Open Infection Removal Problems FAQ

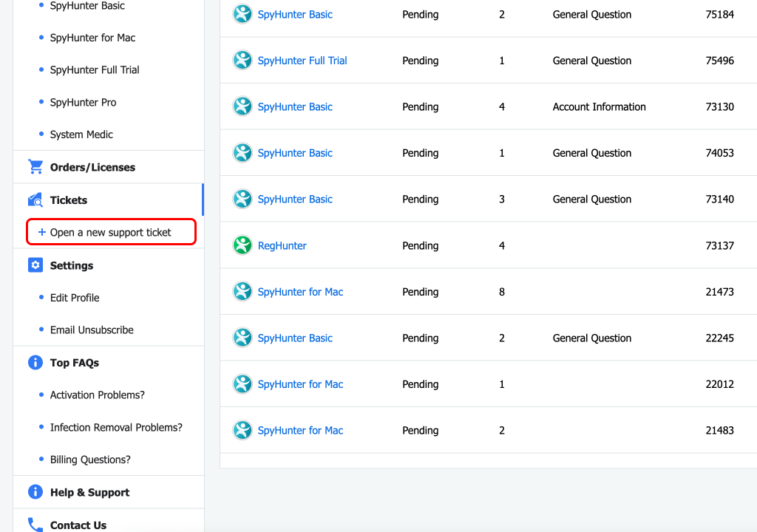point(116,427)
